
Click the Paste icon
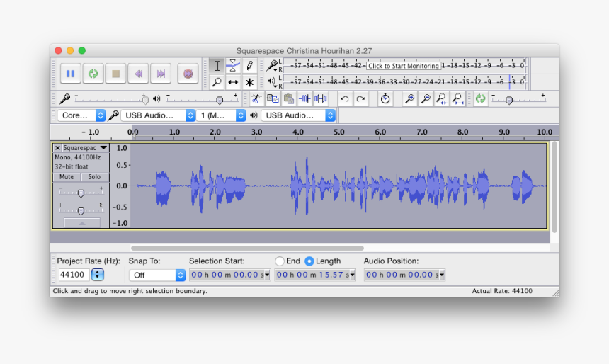tap(289, 98)
